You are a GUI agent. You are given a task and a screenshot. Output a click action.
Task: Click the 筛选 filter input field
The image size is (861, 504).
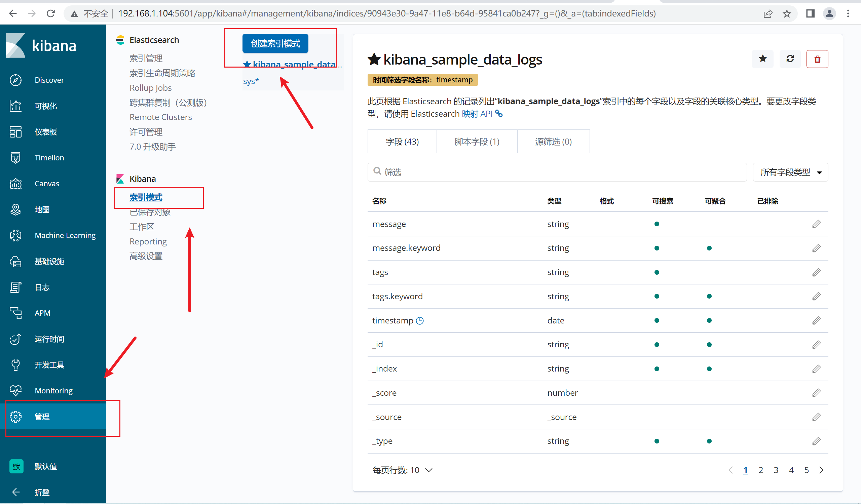click(x=557, y=172)
